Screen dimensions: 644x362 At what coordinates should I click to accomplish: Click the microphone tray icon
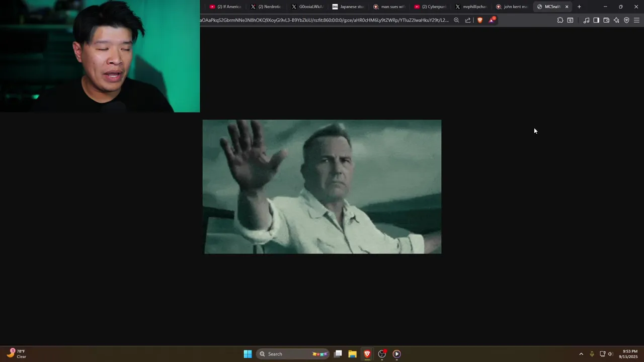click(x=592, y=354)
